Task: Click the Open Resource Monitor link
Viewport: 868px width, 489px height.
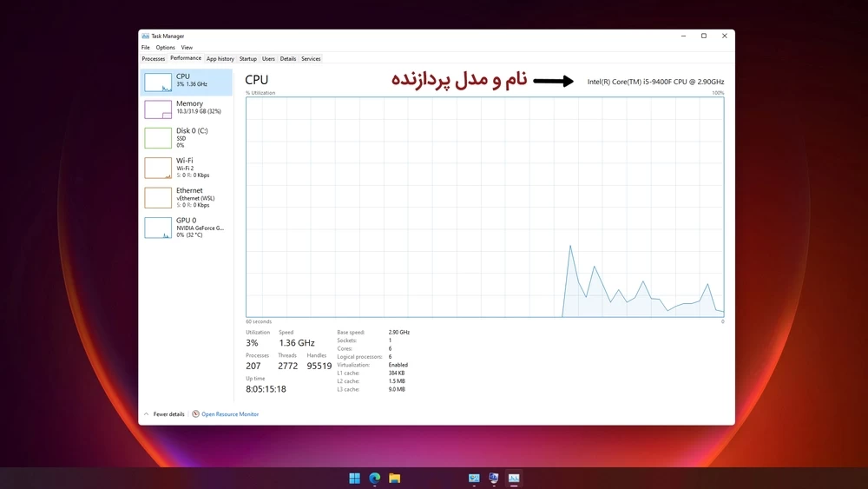Action: [230, 414]
